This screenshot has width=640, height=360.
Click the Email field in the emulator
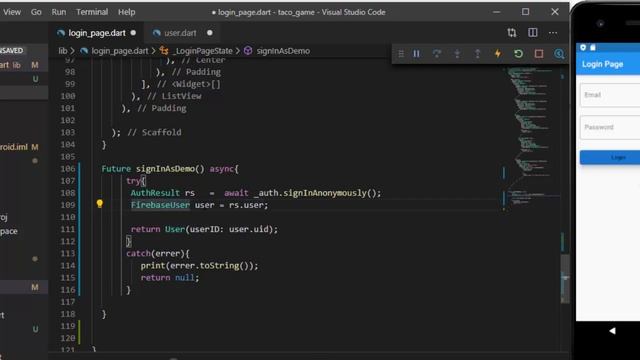610,95
